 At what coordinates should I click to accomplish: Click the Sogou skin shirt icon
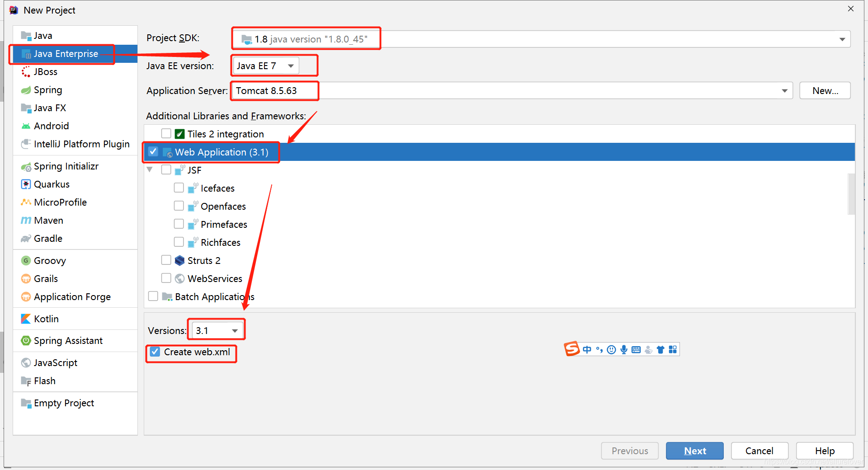pos(660,349)
